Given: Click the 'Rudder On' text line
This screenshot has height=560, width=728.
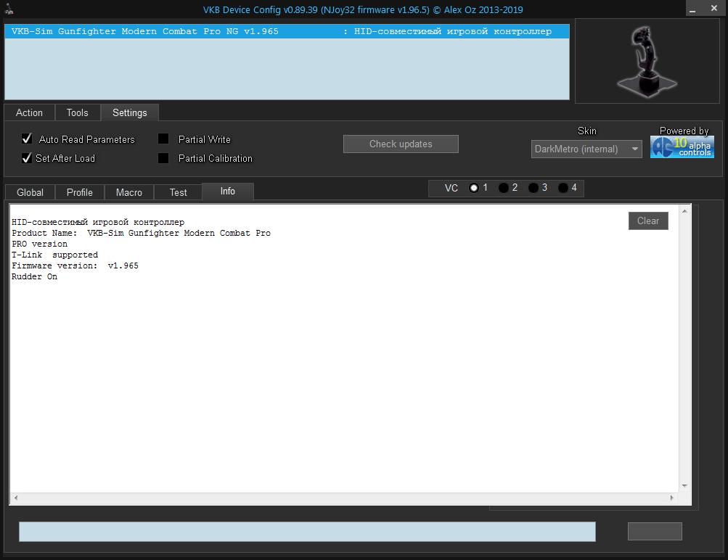Looking at the screenshot, I should (34, 276).
